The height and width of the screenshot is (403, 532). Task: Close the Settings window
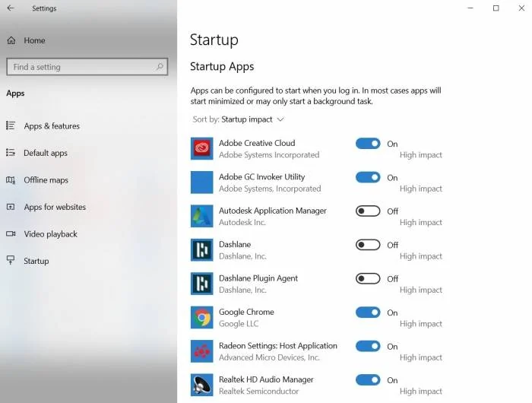click(x=521, y=8)
